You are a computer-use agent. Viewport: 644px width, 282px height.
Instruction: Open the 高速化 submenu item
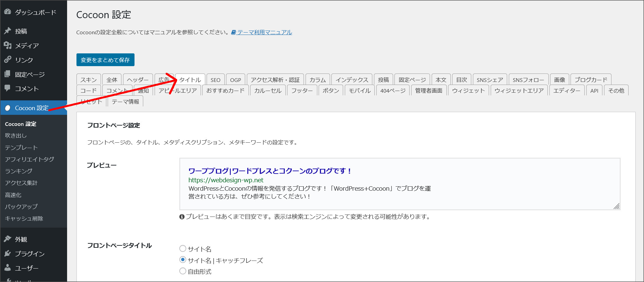13,195
